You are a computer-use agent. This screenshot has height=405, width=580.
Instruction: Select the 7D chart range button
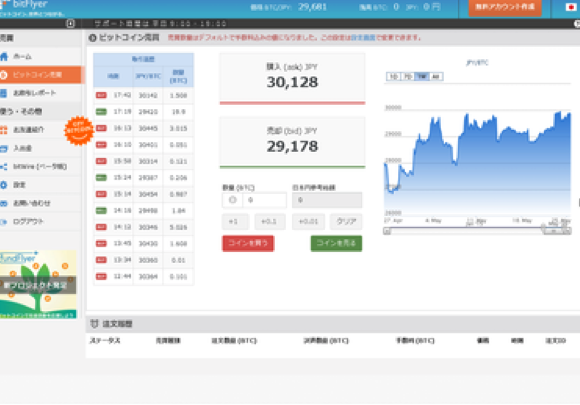(408, 77)
